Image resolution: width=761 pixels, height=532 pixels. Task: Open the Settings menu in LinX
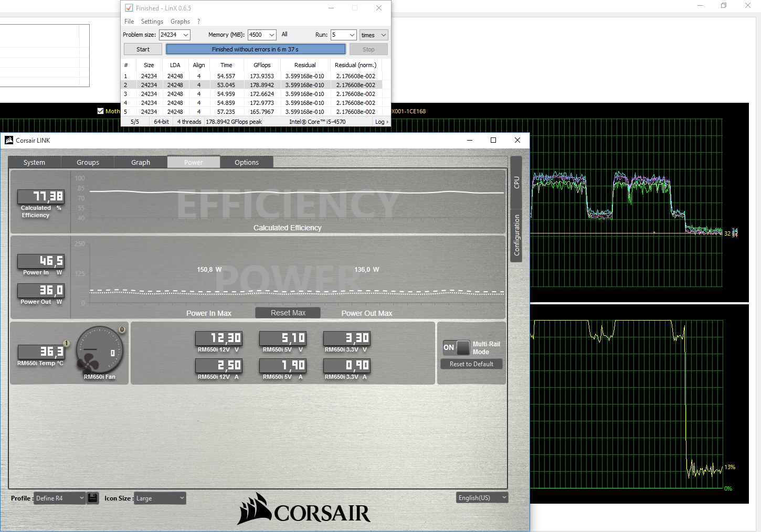(x=152, y=22)
